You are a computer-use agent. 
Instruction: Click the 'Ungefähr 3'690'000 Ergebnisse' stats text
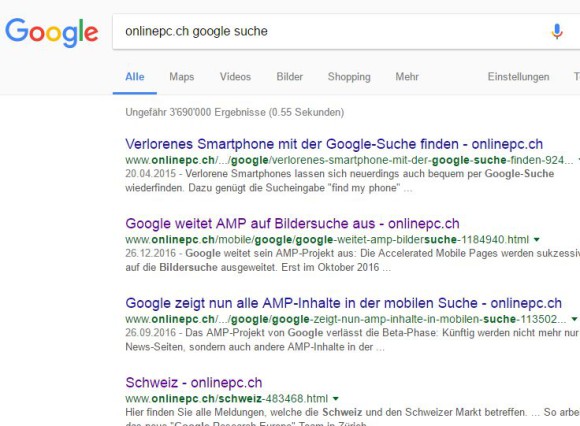click(235, 112)
